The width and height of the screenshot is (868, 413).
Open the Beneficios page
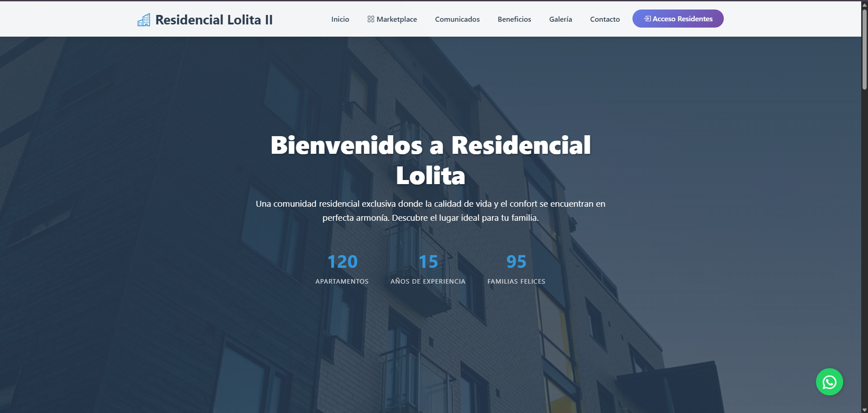(x=514, y=19)
